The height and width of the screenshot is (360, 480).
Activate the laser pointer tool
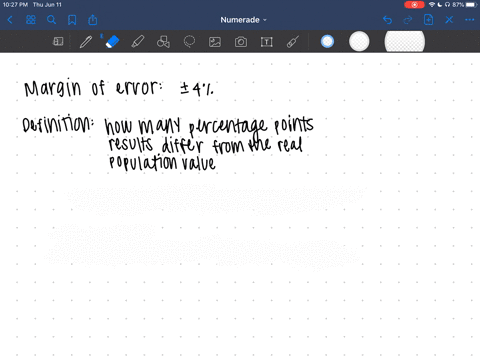click(293, 42)
